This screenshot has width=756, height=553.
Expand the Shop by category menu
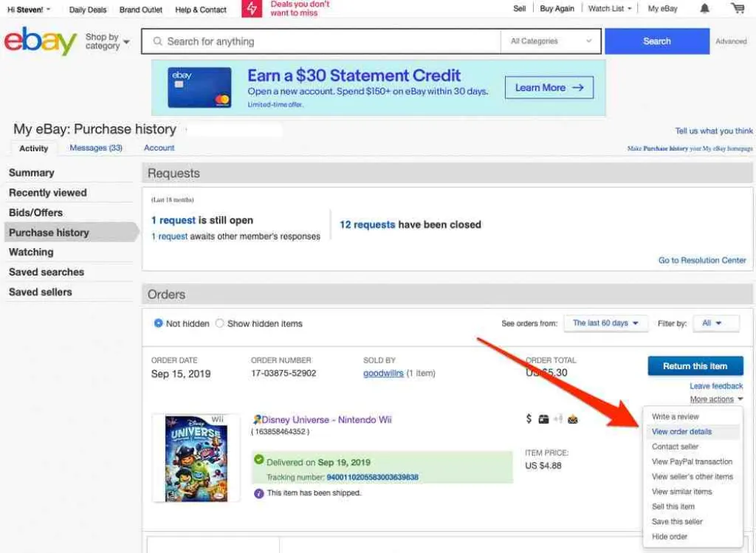(x=107, y=41)
